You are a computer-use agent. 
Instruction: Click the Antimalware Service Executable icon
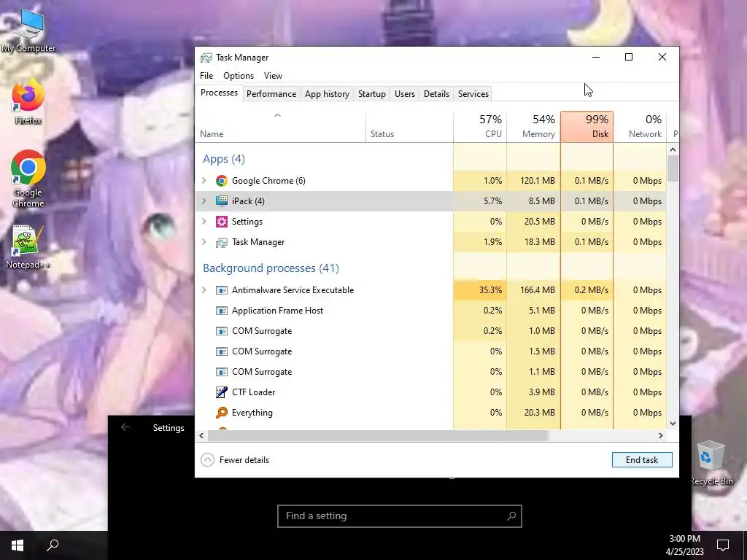[222, 290]
